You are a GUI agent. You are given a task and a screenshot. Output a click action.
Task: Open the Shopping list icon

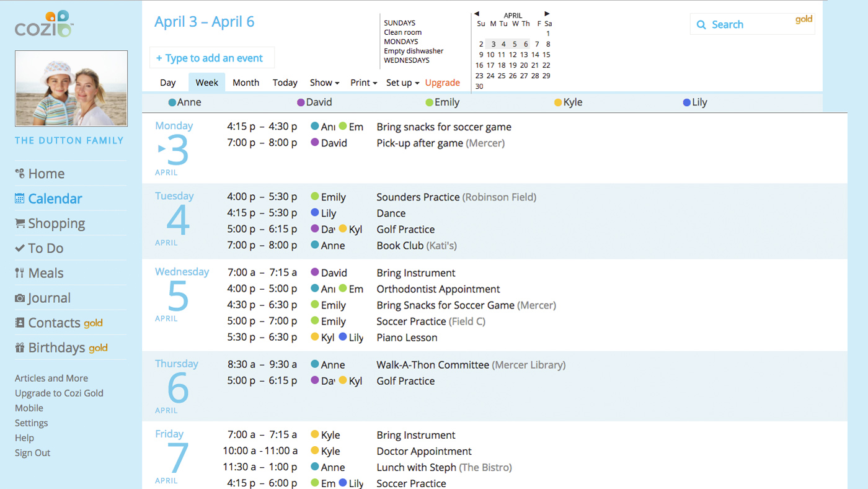(19, 223)
